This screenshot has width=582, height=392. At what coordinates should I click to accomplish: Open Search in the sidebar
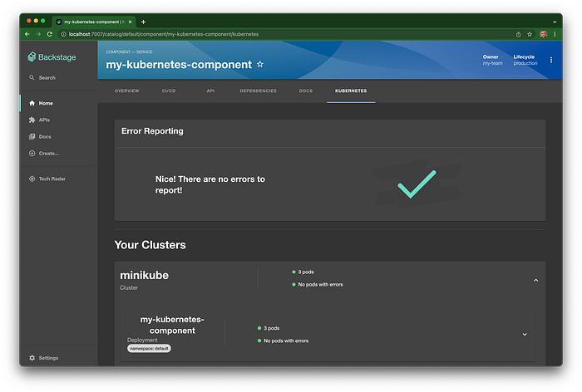(42, 78)
